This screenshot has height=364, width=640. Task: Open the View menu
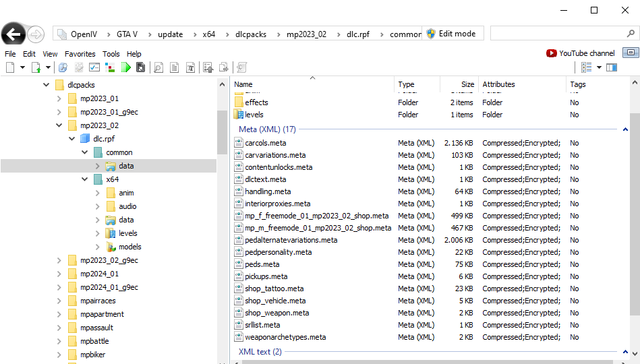pos(50,54)
